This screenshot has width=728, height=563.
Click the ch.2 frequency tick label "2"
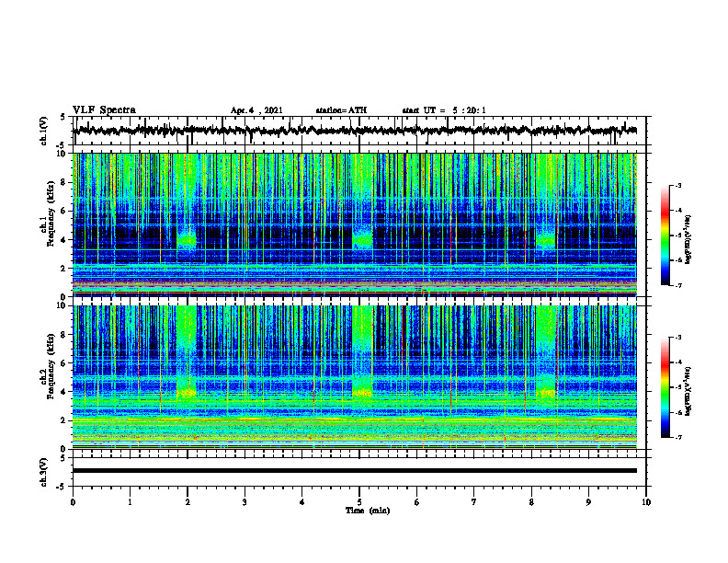[x=63, y=420]
